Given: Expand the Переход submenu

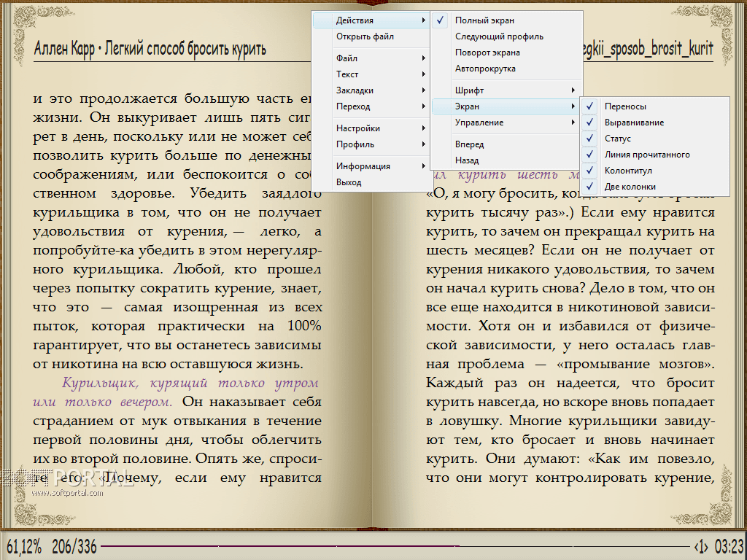Looking at the screenshot, I should point(371,106).
